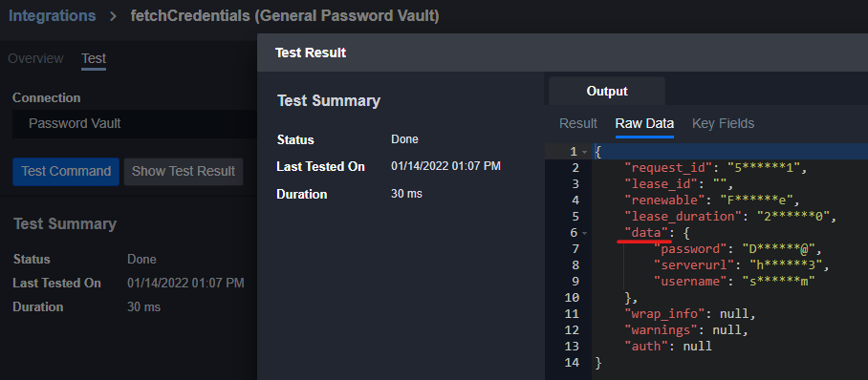The width and height of the screenshot is (868, 380).
Task: Click the Show Test Result button
Action: 184,172
